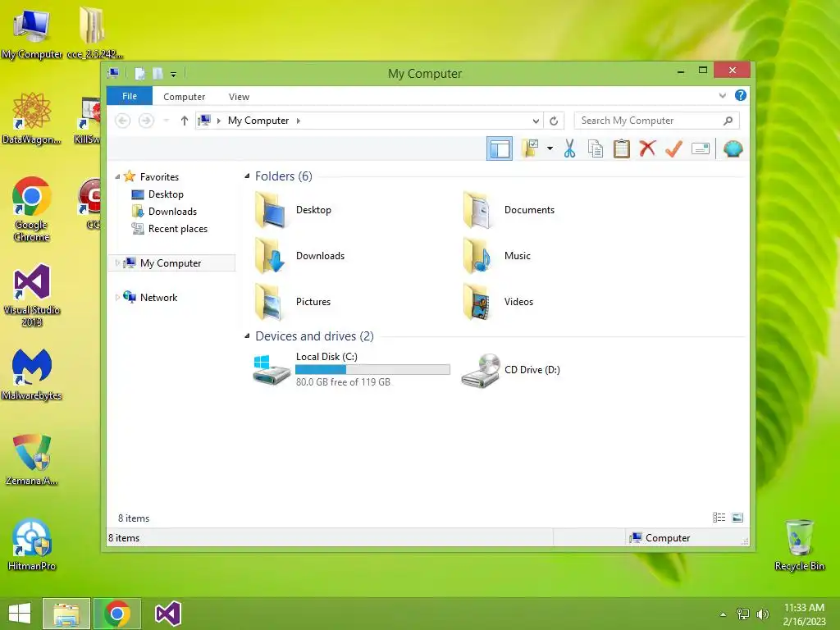
Task: Select Local Disk (C:) drive
Action: coord(351,369)
